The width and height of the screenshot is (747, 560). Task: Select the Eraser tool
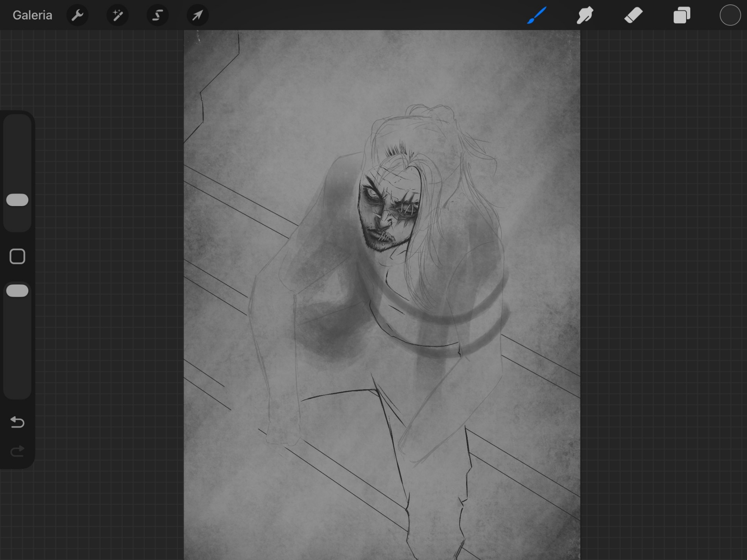(633, 15)
